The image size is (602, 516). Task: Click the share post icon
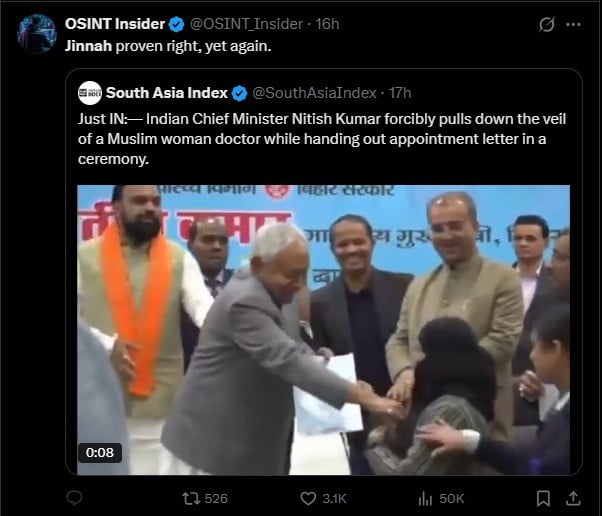[x=575, y=497]
